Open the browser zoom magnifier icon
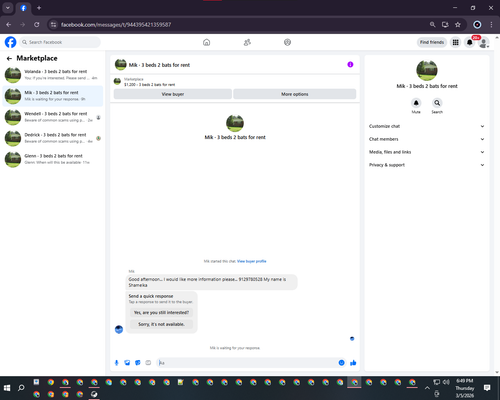The width and height of the screenshot is (500, 400). [432, 24]
